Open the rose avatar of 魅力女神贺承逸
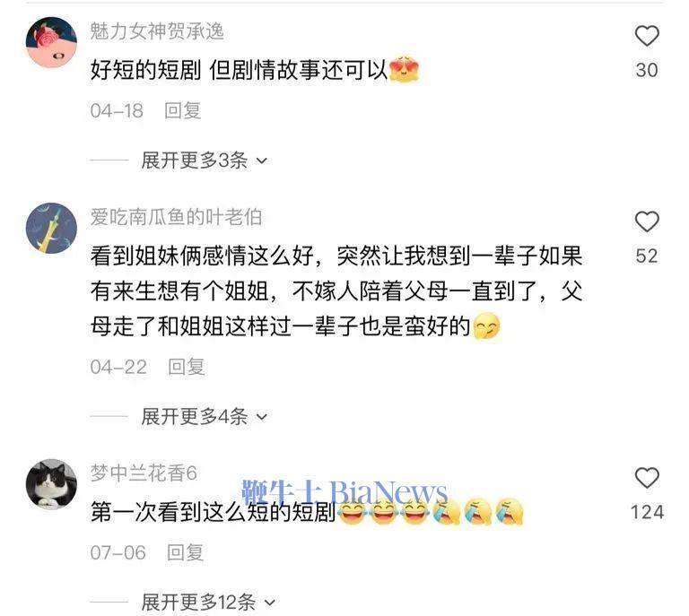Viewport: 689px width, 616px height. [x=51, y=42]
